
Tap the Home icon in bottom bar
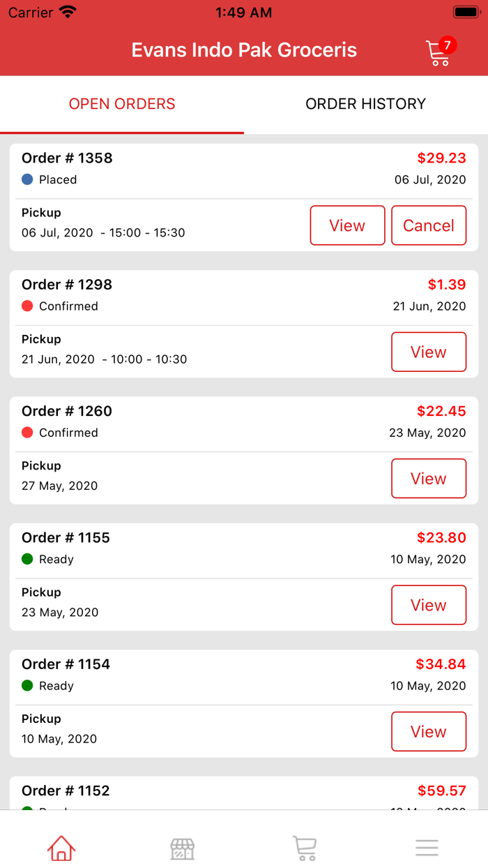tap(61, 848)
